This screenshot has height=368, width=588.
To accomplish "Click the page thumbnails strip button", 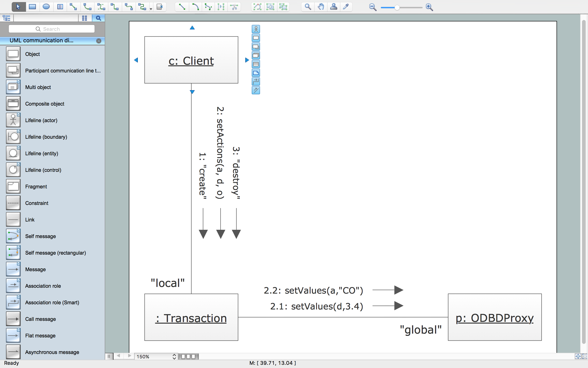I will tap(189, 356).
